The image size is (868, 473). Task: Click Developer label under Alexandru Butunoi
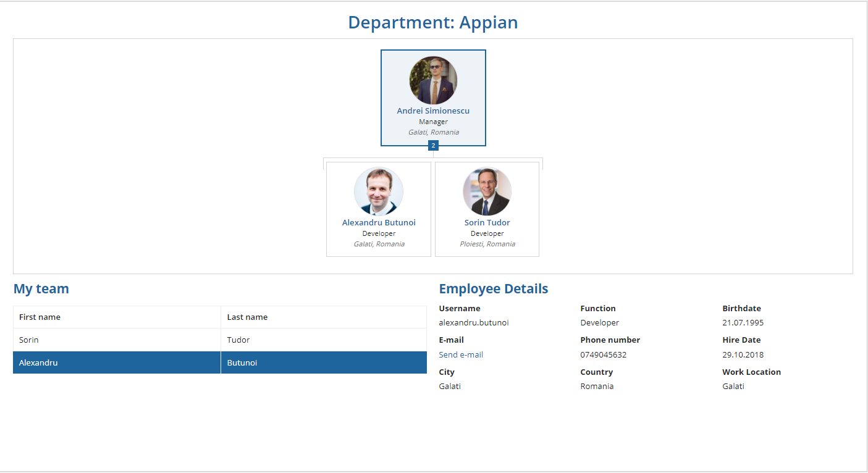coord(379,234)
